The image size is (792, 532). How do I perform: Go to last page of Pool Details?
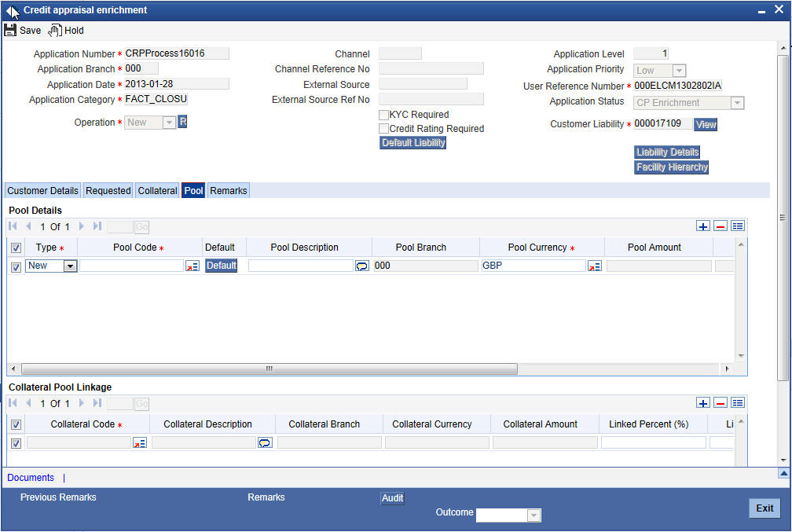coord(97,226)
